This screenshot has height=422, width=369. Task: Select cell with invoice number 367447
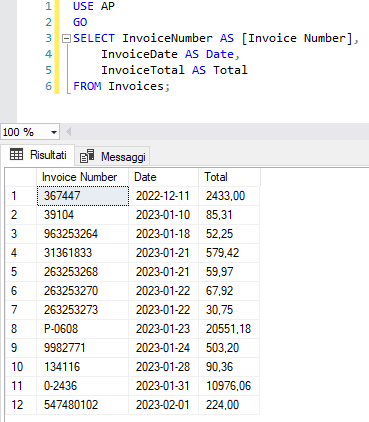click(83, 196)
